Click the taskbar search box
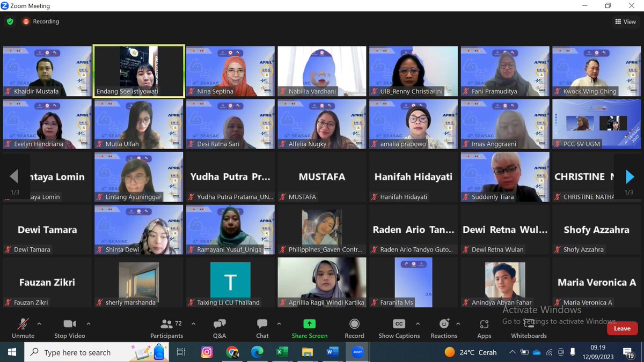Viewport: 644px width, 362px height. [x=97, y=352]
